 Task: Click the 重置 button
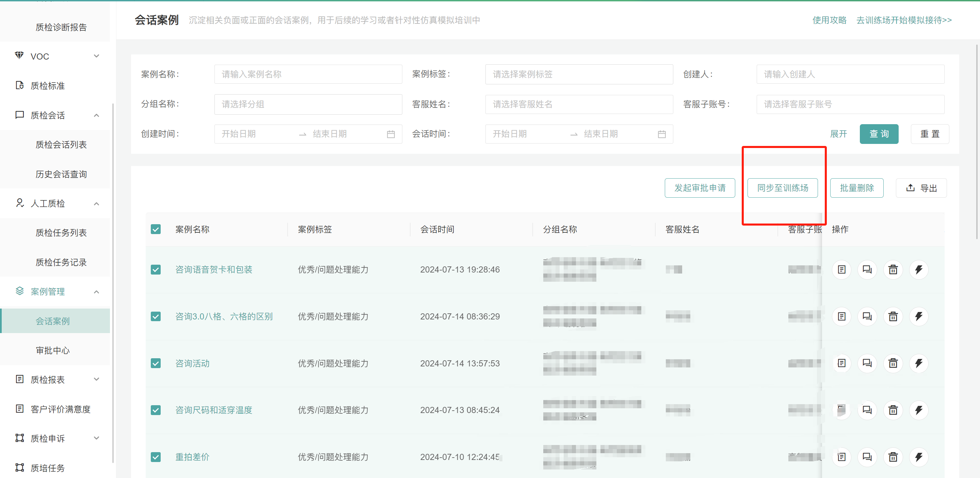coord(930,134)
